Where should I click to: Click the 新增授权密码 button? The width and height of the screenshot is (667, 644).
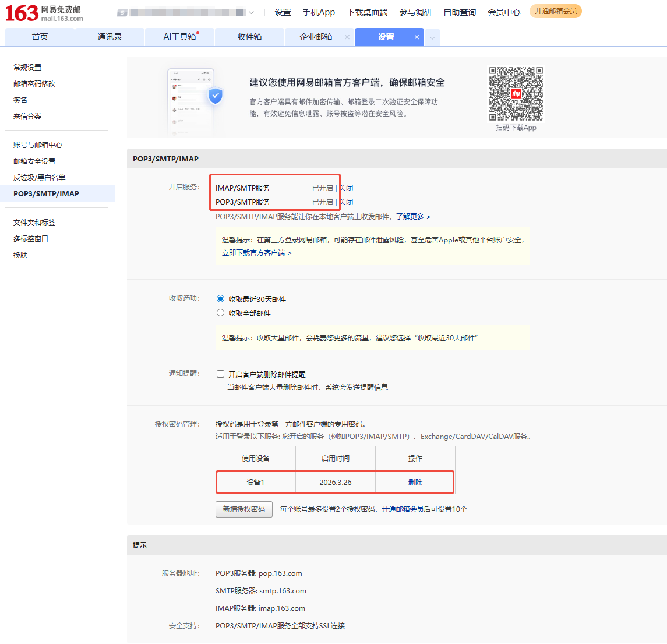[x=243, y=509]
